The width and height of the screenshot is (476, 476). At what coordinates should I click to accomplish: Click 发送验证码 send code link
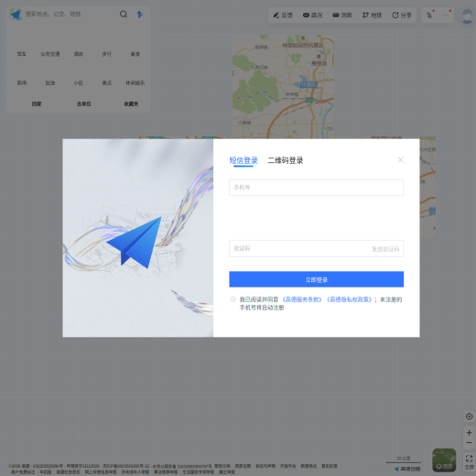385,249
